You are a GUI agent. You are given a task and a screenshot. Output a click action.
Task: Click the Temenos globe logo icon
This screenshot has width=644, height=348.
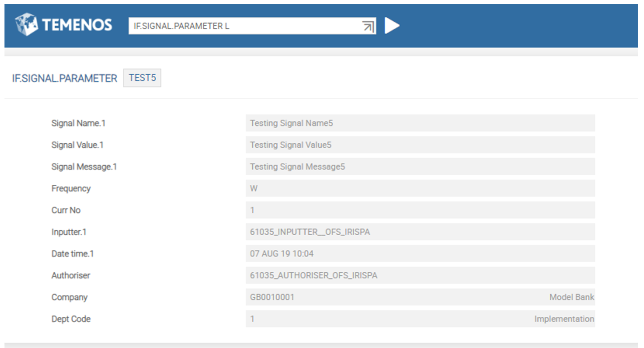pyautogui.click(x=26, y=25)
